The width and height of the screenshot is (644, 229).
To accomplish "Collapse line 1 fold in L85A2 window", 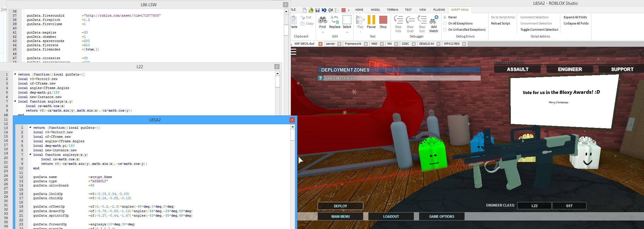I will click(30, 127).
